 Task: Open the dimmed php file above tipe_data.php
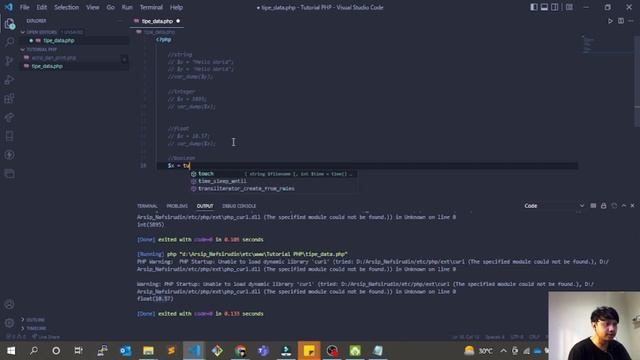[54, 58]
